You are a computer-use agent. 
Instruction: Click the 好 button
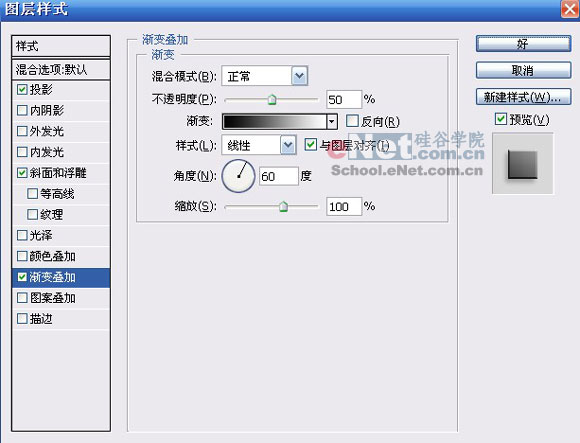point(523,44)
